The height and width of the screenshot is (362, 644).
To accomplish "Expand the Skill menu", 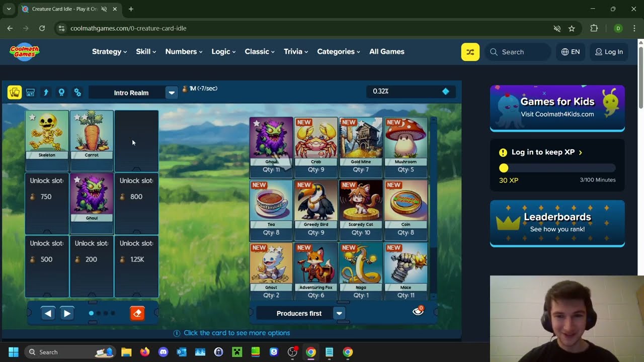I will pos(146,52).
